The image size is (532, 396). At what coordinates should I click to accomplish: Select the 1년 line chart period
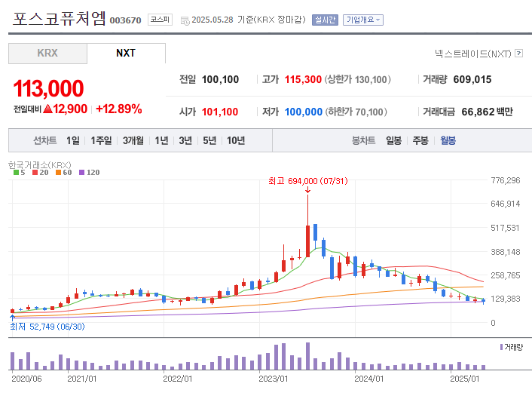[161, 140]
